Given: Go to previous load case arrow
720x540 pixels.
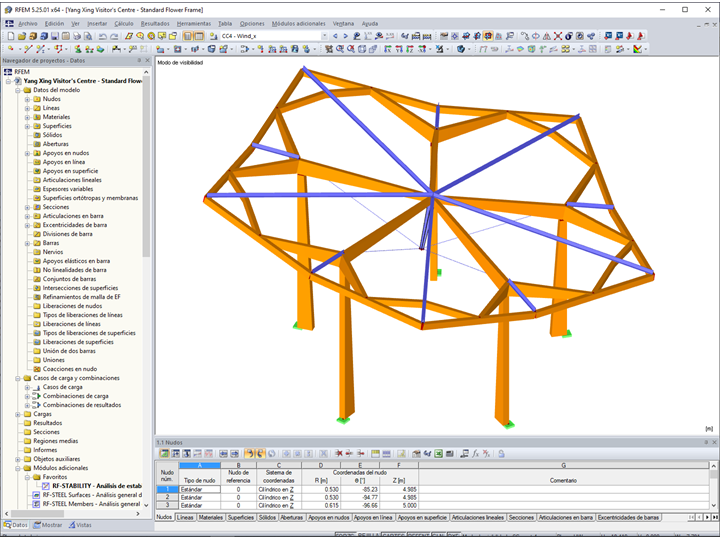Looking at the screenshot, I should (335, 36).
